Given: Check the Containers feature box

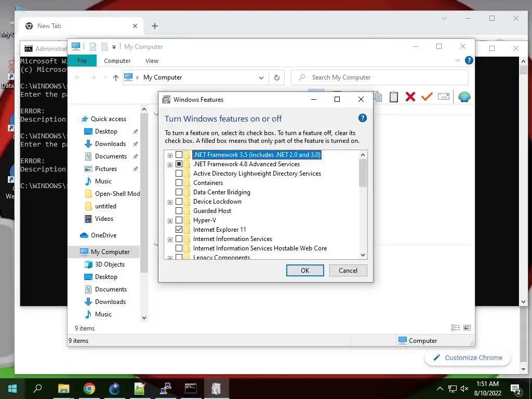Looking at the screenshot, I should (x=179, y=183).
